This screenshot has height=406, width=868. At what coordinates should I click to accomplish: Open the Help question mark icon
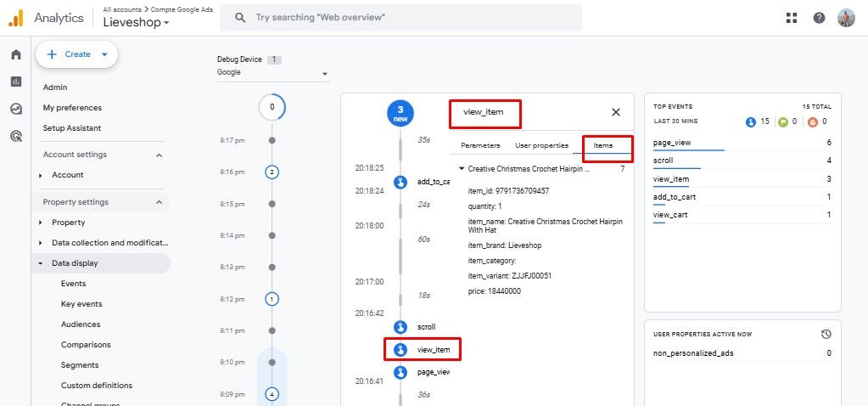coord(819,18)
